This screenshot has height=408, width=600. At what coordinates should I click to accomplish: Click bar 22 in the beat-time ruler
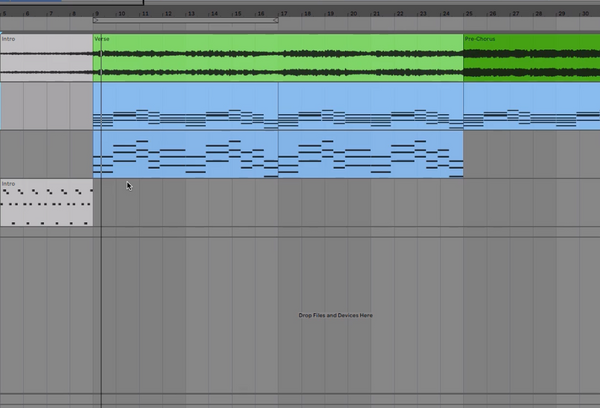point(400,14)
